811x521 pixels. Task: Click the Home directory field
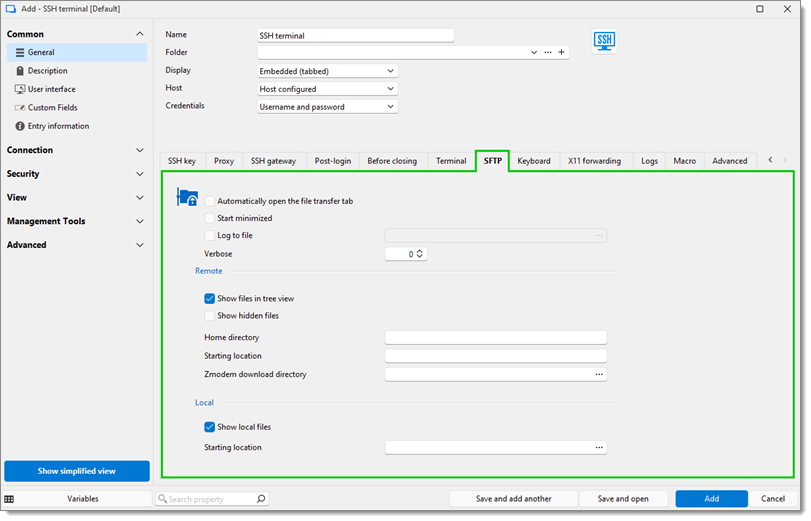pyautogui.click(x=495, y=338)
